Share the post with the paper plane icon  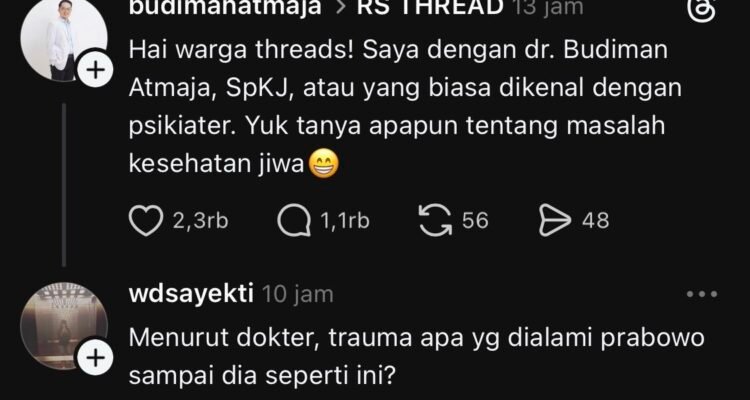[x=555, y=221]
